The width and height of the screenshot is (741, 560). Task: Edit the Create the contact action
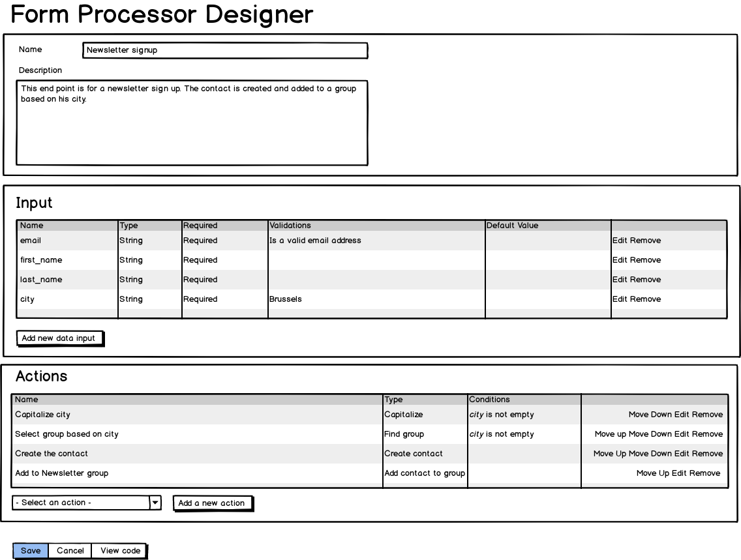point(682,454)
